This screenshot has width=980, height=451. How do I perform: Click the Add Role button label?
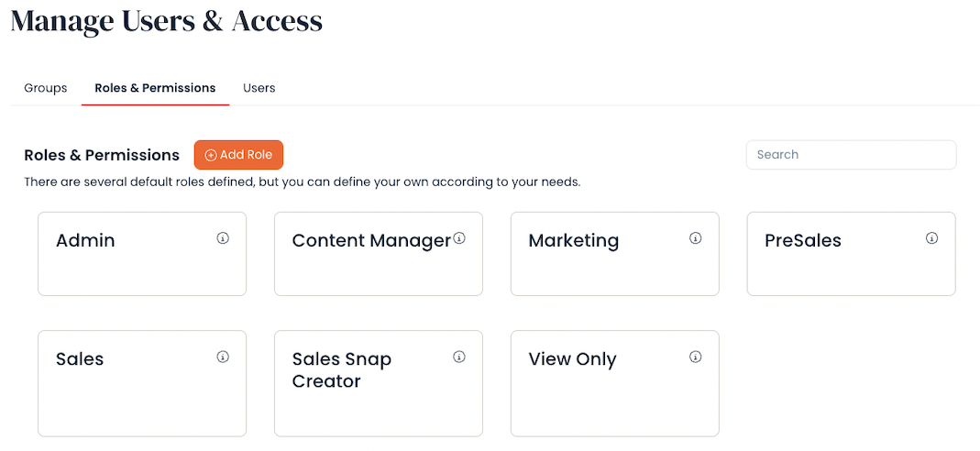pos(247,155)
